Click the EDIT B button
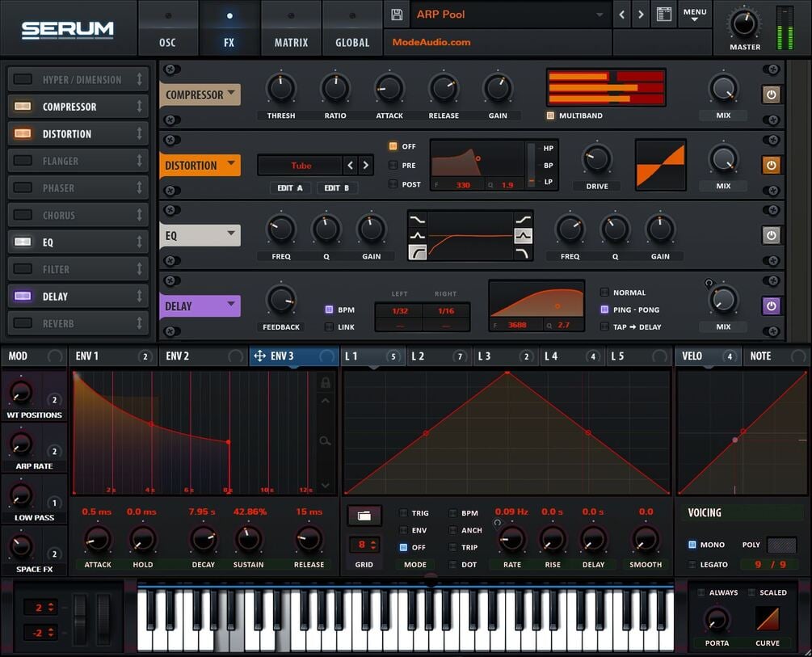The height and width of the screenshot is (657, 812). [337, 188]
